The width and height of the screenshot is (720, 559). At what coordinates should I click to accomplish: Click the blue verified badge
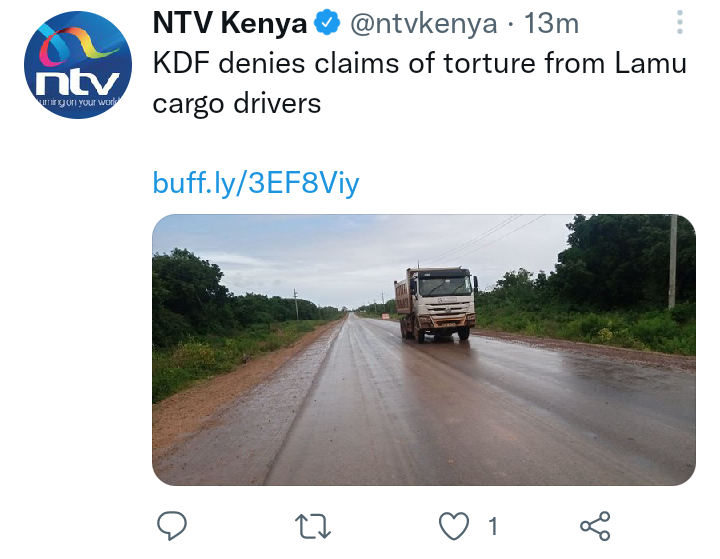[x=327, y=23]
